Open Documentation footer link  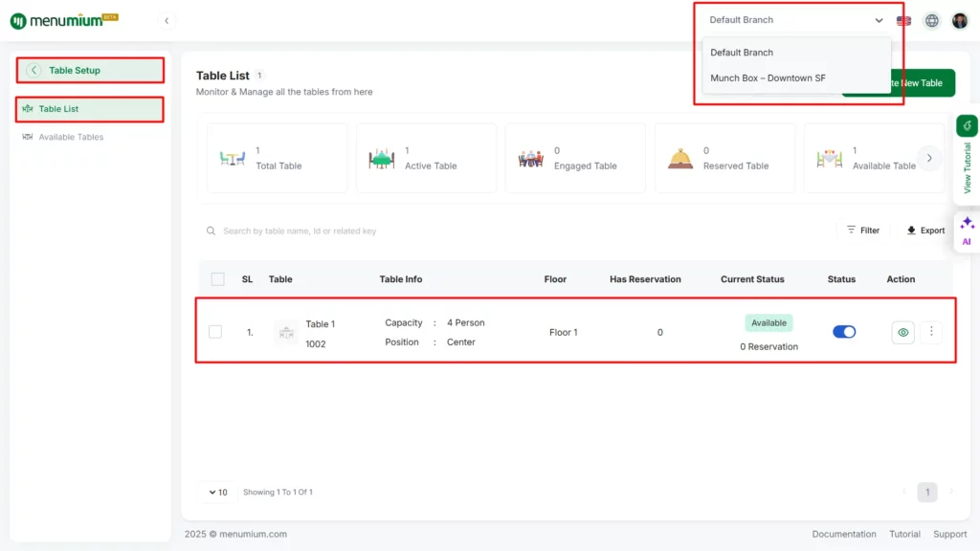point(844,534)
